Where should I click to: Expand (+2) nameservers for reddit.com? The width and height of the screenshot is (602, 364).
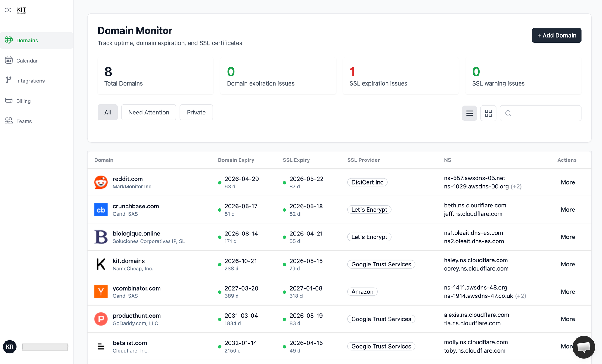click(x=517, y=186)
